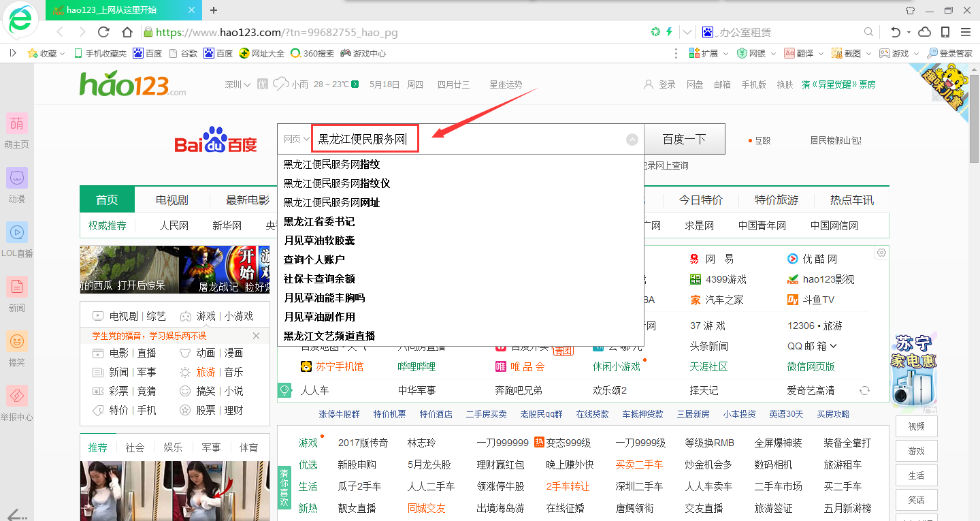Click the settings gear near site list
Screen dimensions: 980x521
pyautogui.click(x=882, y=253)
